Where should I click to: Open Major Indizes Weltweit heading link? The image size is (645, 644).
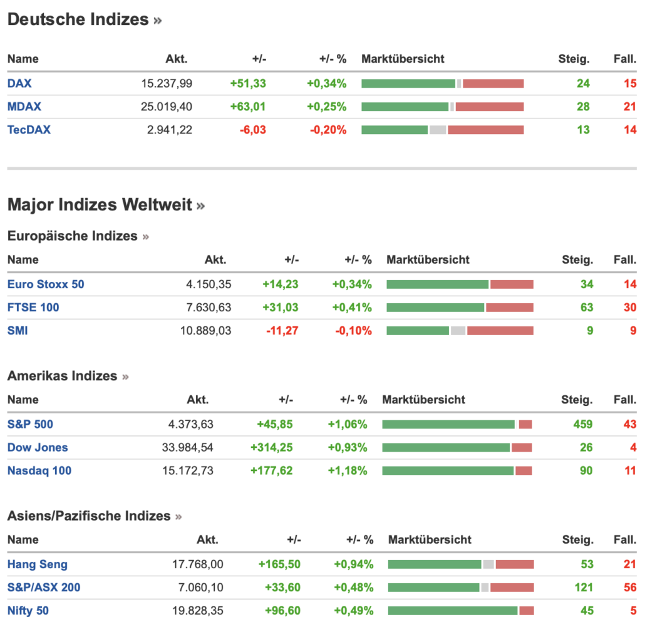pos(106,204)
